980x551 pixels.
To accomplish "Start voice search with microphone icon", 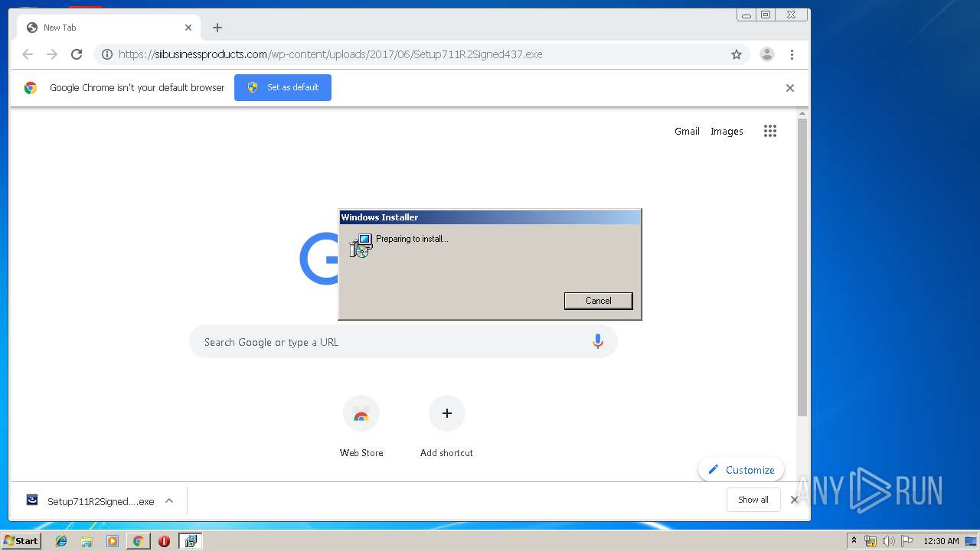I will pos(598,342).
